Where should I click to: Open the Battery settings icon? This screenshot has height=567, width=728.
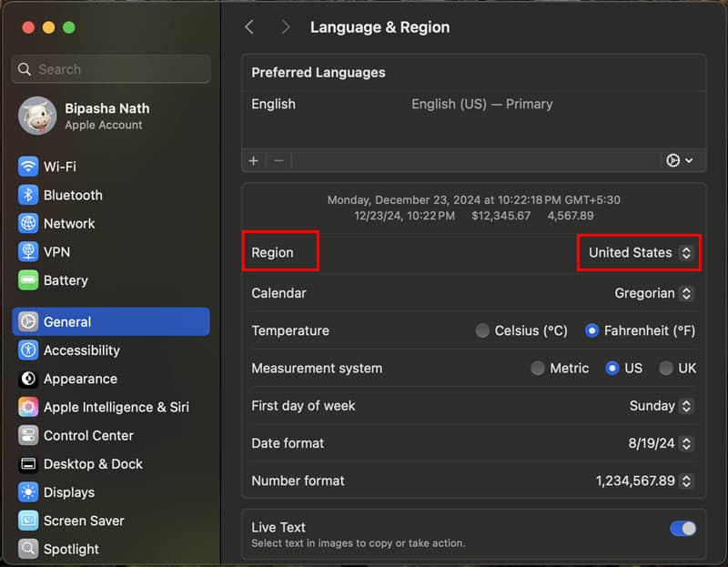point(28,280)
